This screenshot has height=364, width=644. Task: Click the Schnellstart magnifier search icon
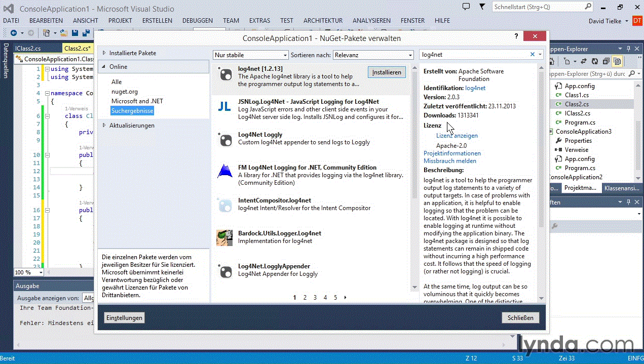(588, 7)
